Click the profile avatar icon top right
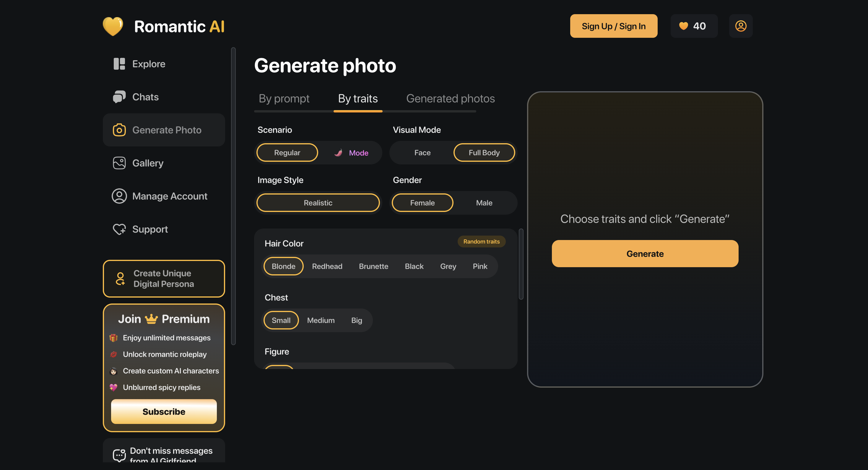 (741, 26)
